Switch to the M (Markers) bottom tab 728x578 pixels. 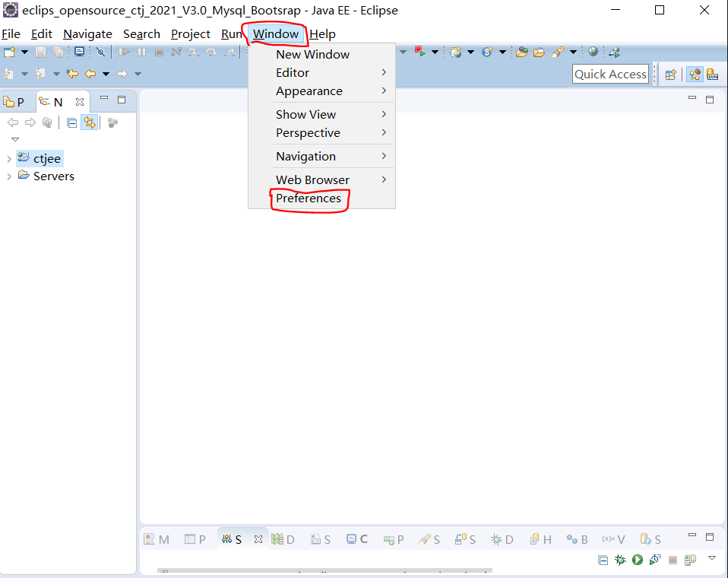[x=157, y=539]
